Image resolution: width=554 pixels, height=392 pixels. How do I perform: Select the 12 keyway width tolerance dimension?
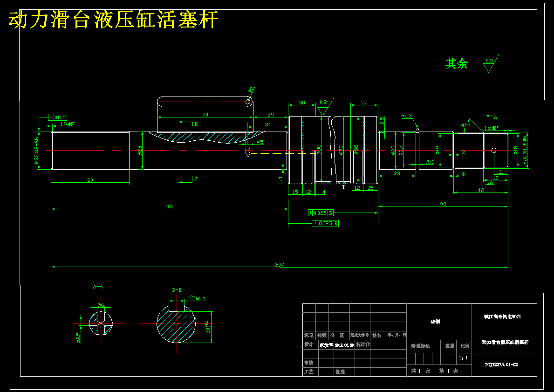[x=197, y=298]
